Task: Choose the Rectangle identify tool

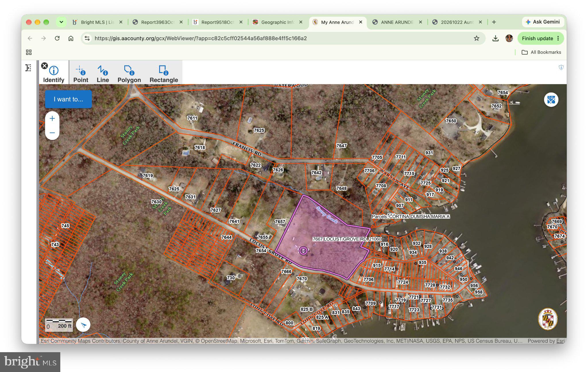Action: [x=164, y=74]
